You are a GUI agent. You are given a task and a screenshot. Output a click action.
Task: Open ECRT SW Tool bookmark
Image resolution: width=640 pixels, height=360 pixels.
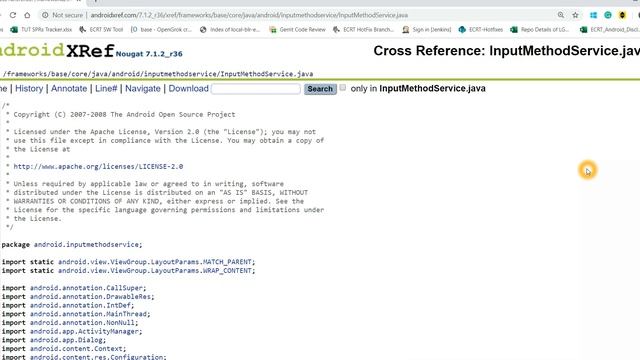click(101, 29)
